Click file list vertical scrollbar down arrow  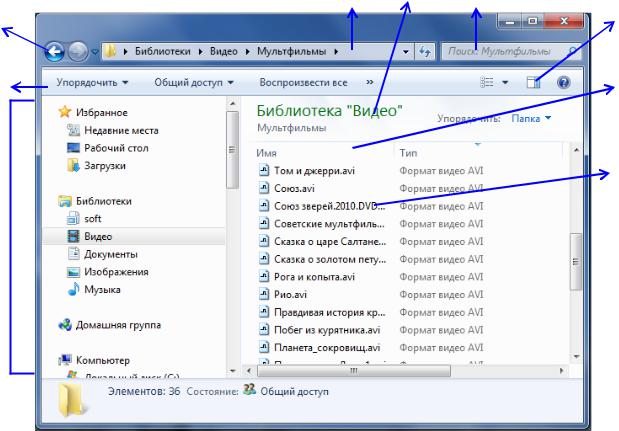pos(576,356)
